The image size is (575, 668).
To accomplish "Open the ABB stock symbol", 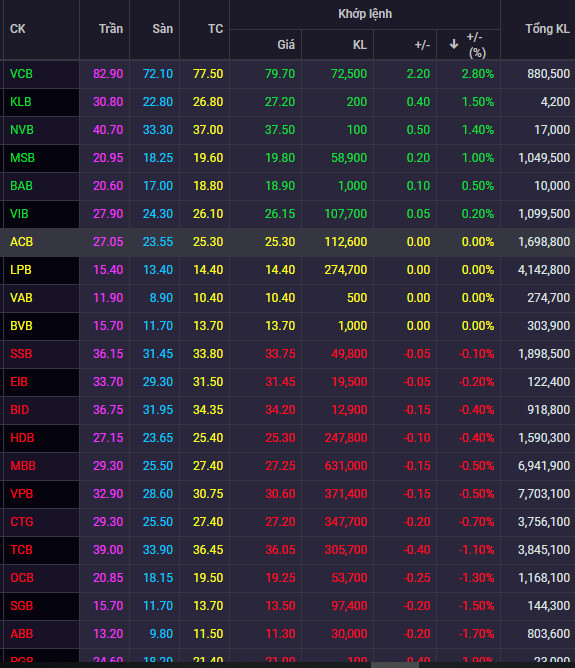I will point(21,634).
